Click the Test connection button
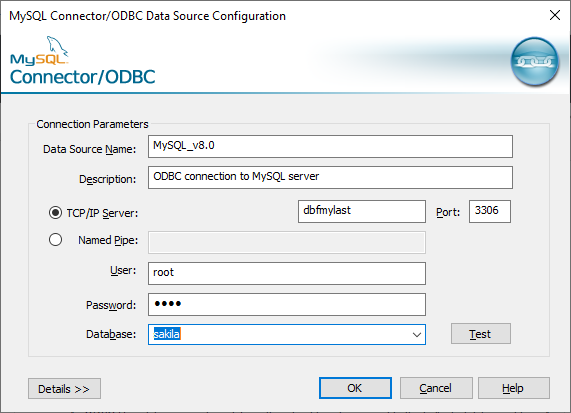 click(x=481, y=334)
